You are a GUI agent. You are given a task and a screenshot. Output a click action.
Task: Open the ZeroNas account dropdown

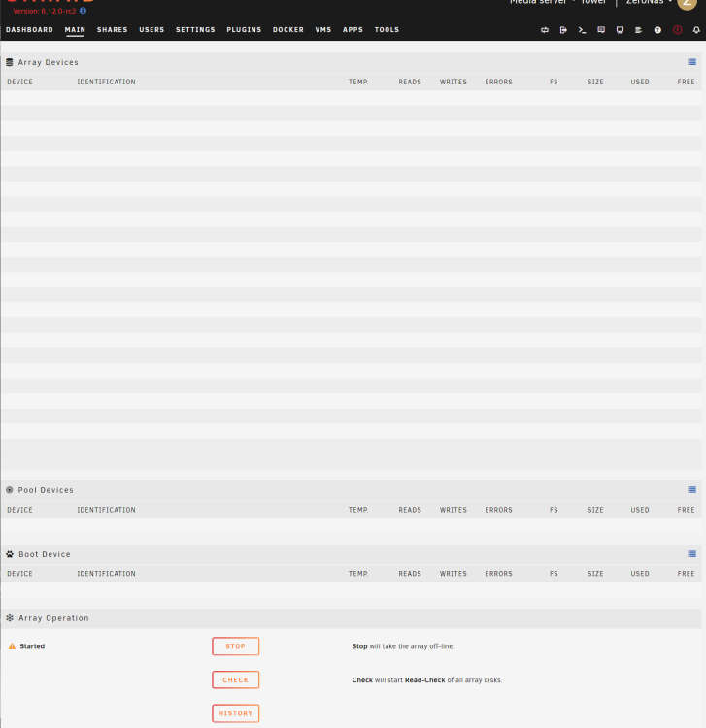tap(649, 2)
